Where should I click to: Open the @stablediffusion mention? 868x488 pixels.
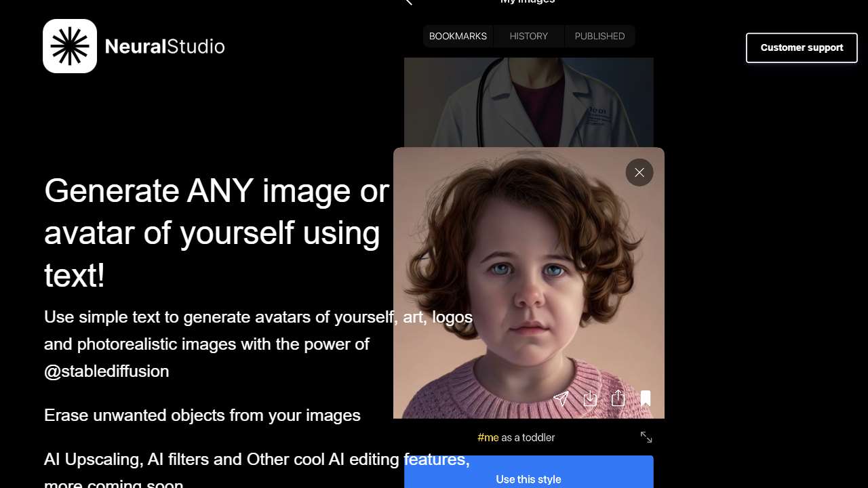tap(106, 371)
